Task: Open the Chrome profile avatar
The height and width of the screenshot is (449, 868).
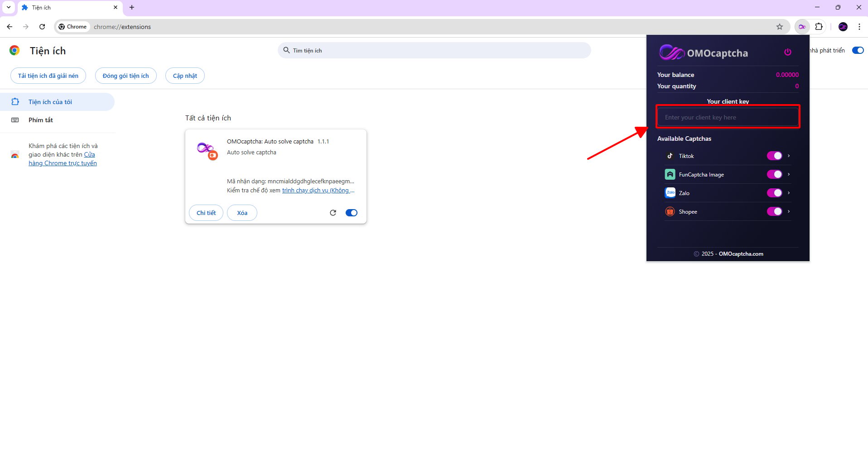Action: (x=843, y=27)
